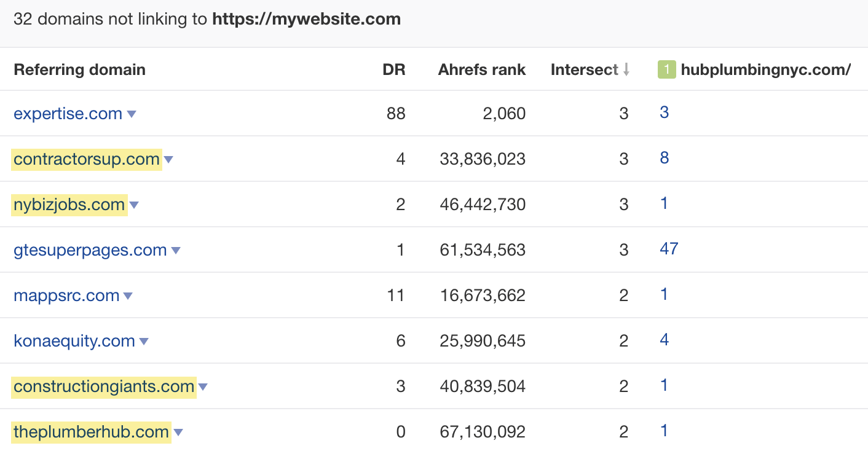
Task: Sort results by the DR column
Action: coord(393,69)
